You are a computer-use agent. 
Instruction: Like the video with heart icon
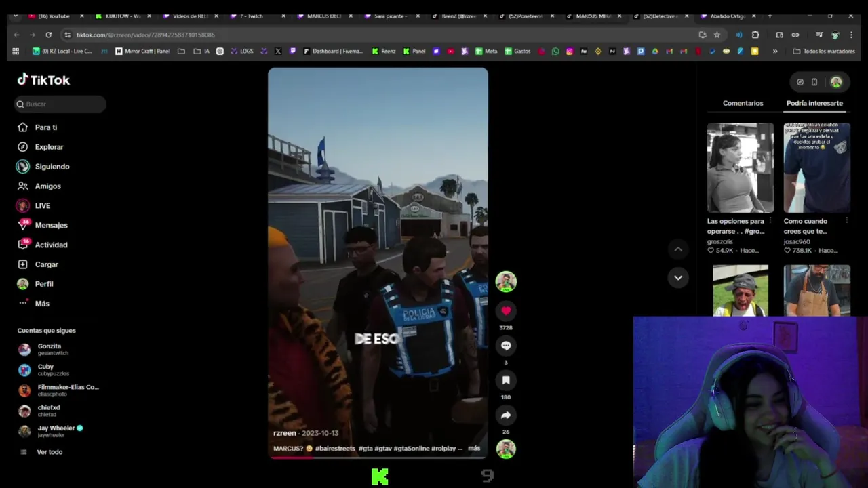point(506,311)
